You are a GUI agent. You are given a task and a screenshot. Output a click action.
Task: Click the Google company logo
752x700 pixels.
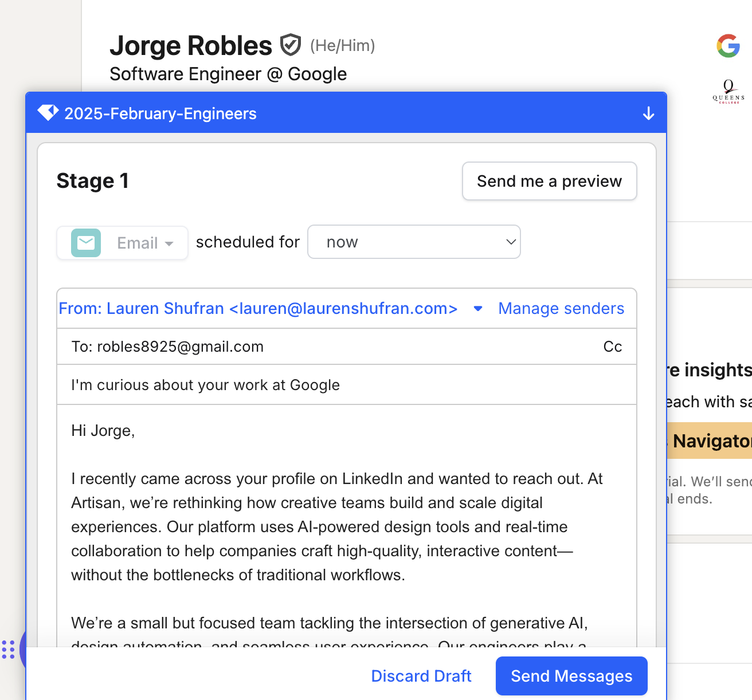point(728,46)
